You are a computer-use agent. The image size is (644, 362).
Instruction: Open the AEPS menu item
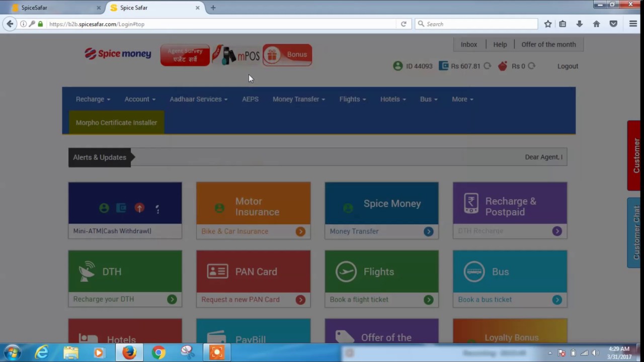coord(250,99)
